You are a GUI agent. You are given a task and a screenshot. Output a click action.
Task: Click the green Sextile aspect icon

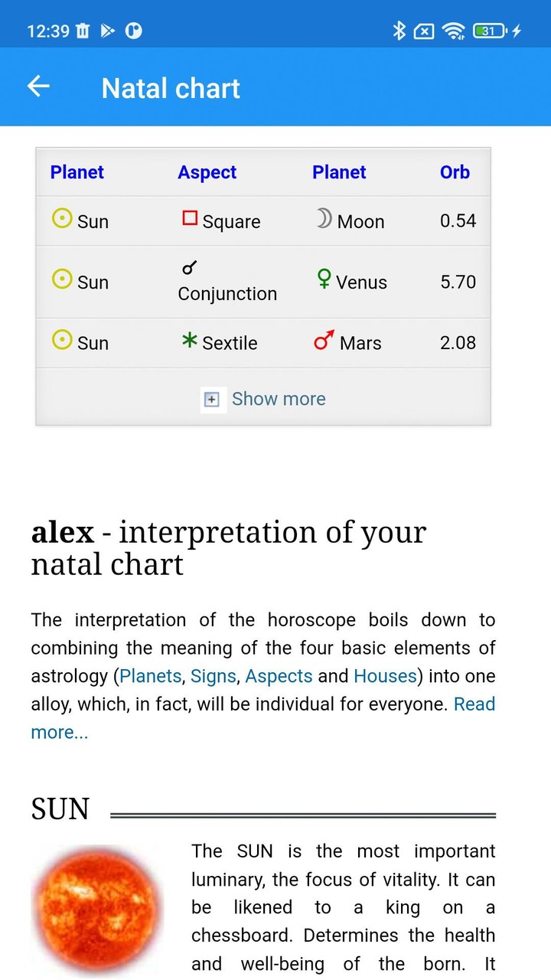coord(188,342)
